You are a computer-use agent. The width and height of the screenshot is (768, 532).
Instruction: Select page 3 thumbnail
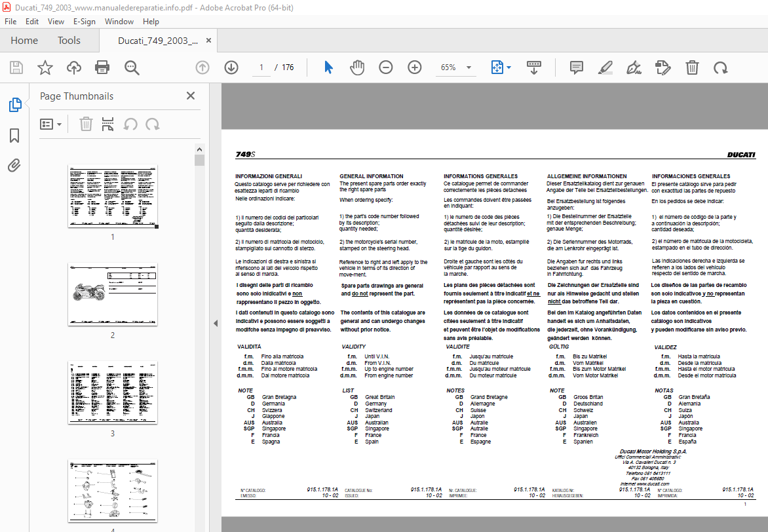tap(113, 393)
